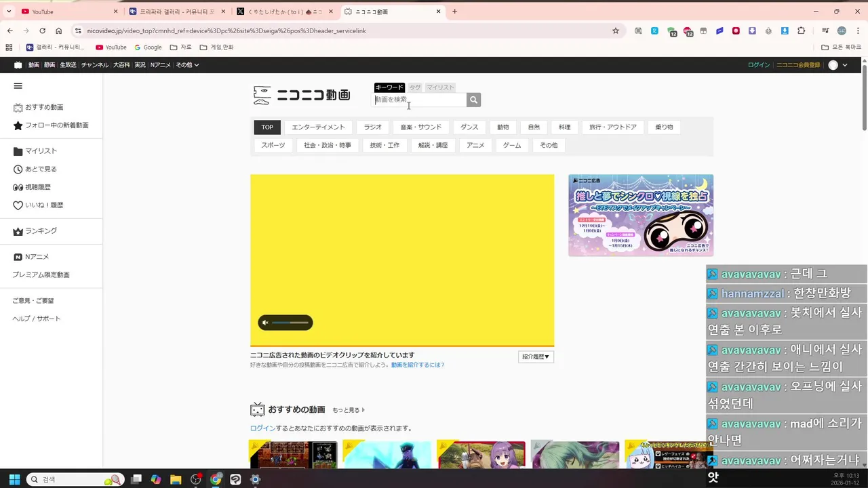Click the search magnifier button
Viewport: 868px width, 488px height.
pos(473,100)
